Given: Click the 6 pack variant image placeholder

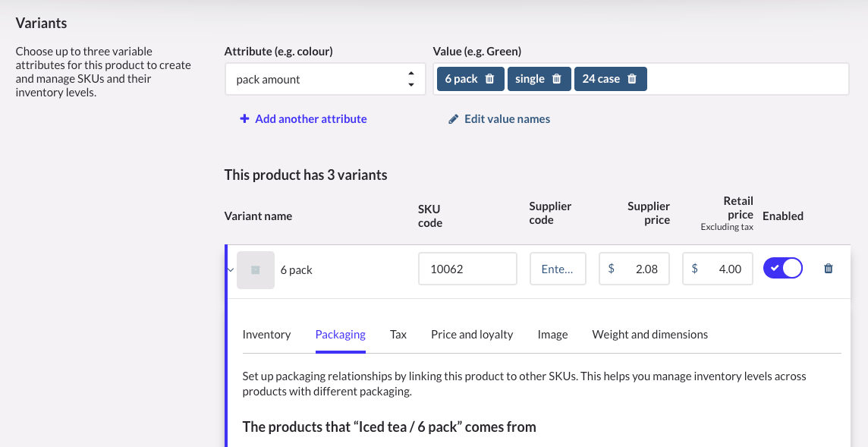Looking at the screenshot, I should [x=256, y=269].
